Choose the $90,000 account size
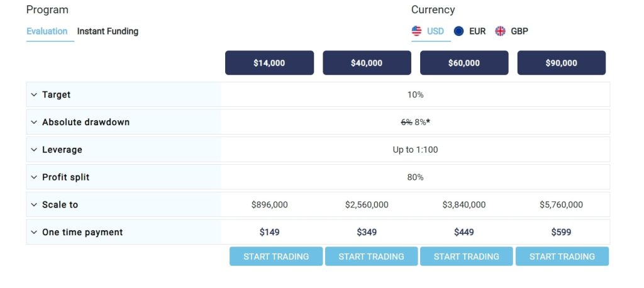The image size is (644, 288). coord(562,63)
